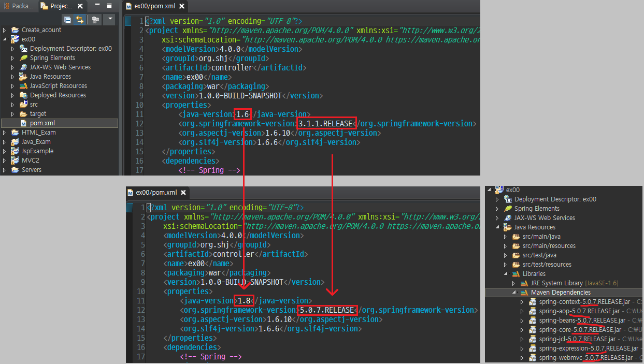Select Java Resources icon in upper explorer
644x364 pixels.
pyautogui.click(x=23, y=77)
